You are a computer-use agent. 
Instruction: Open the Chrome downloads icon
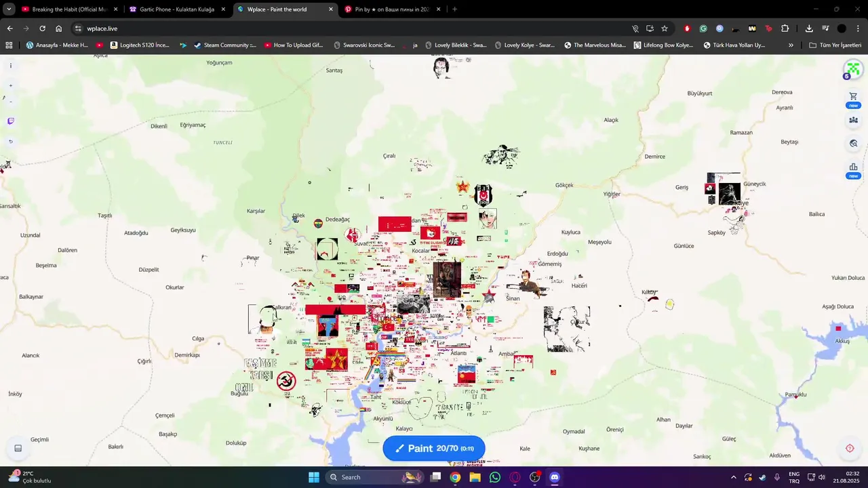(809, 28)
